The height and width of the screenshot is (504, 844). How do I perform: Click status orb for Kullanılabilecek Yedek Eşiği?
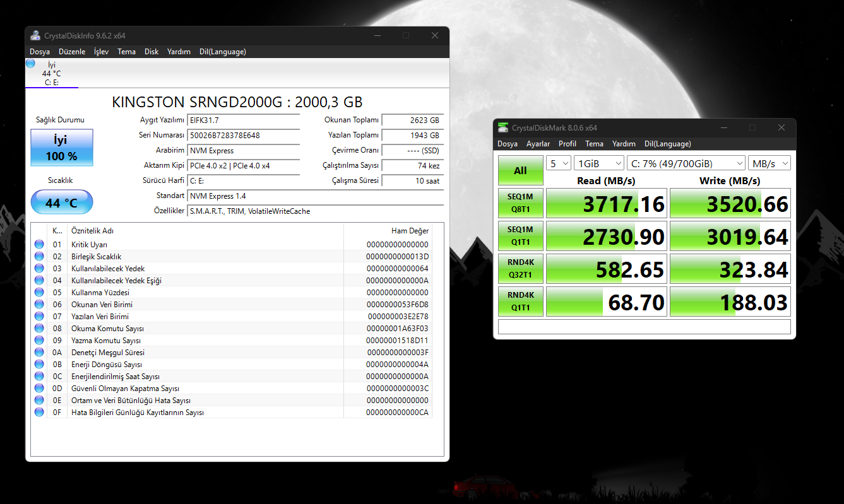click(x=39, y=280)
